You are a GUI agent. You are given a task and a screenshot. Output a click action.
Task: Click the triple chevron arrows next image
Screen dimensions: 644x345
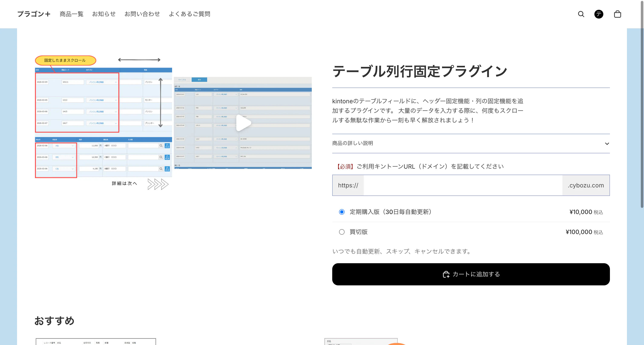[x=158, y=184]
